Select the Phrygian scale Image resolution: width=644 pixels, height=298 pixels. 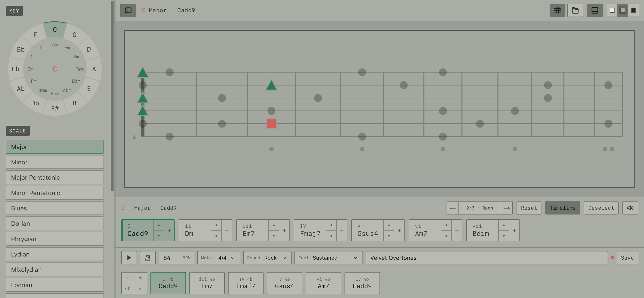(55, 239)
